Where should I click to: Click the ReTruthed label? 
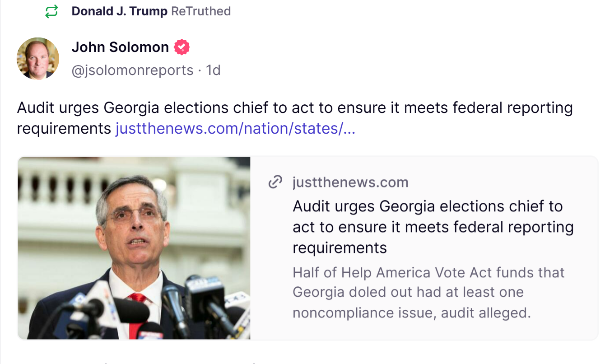point(201,11)
